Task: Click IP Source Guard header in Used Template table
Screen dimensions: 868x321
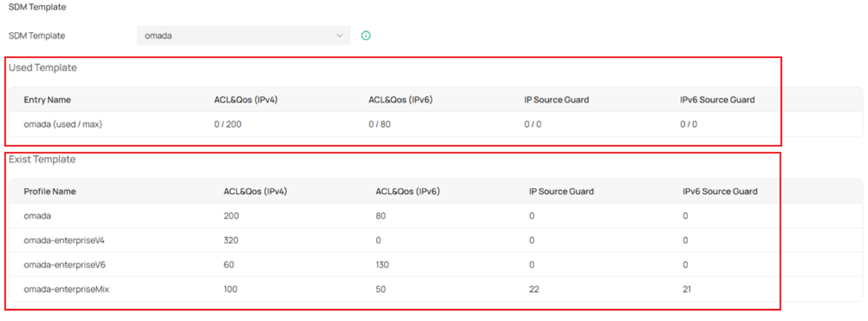Action: click(x=556, y=100)
